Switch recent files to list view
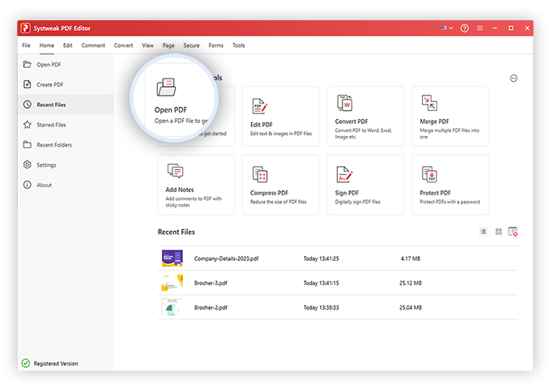This screenshot has width=549, height=392. tap(483, 232)
